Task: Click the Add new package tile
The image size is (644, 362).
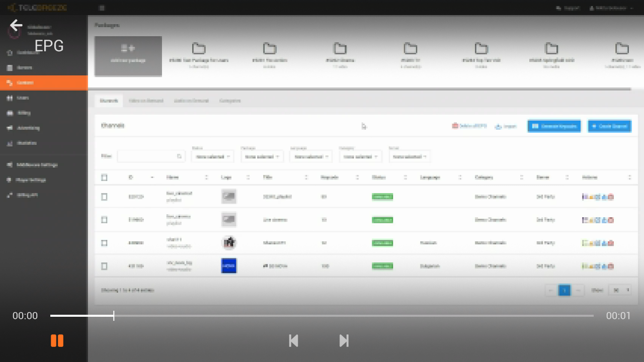Action: tap(128, 56)
